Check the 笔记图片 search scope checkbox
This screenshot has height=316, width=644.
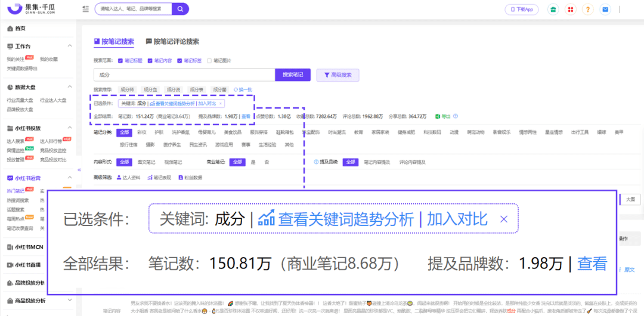(x=209, y=61)
